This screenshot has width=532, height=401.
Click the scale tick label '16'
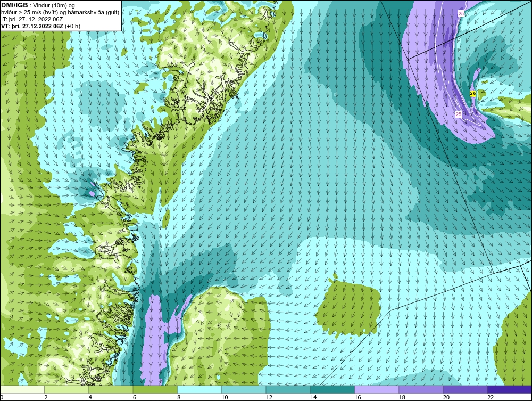(x=358, y=398)
